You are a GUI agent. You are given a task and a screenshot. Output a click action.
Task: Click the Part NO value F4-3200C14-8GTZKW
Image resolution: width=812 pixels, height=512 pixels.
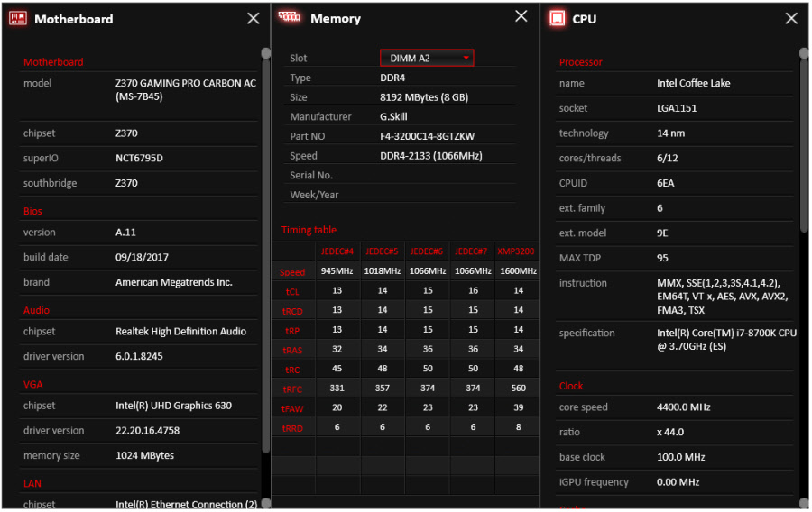click(x=427, y=136)
